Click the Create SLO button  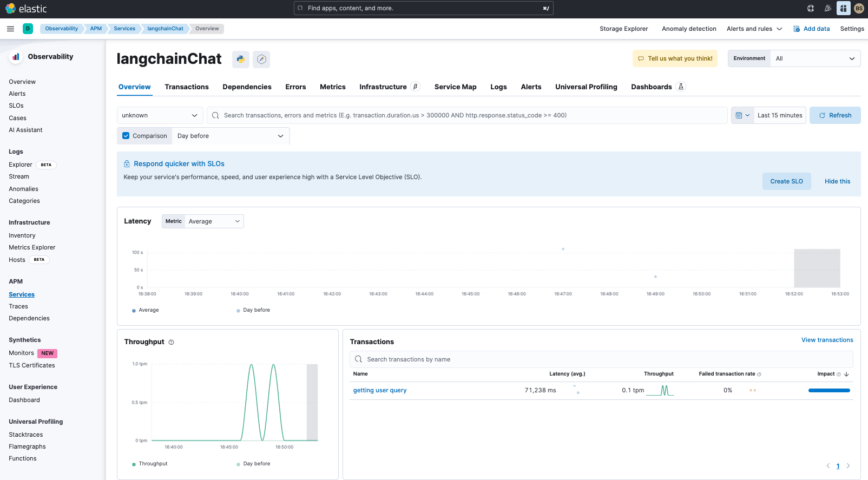coord(786,181)
